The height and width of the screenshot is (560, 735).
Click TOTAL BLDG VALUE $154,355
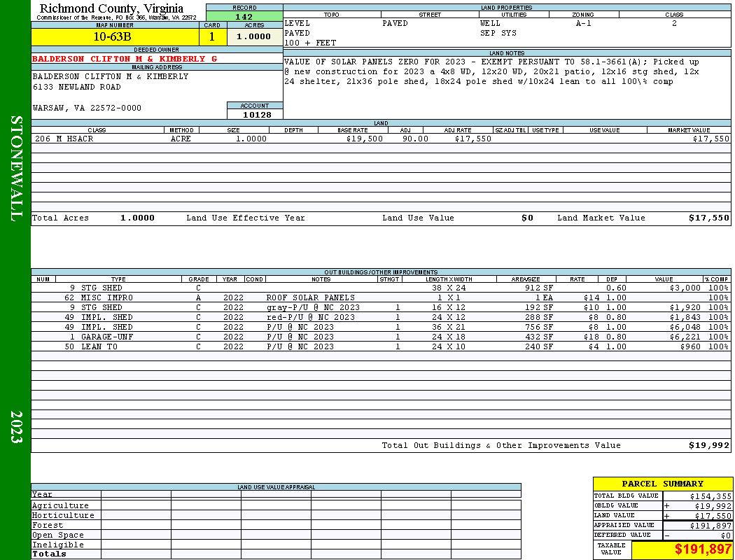click(x=710, y=496)
